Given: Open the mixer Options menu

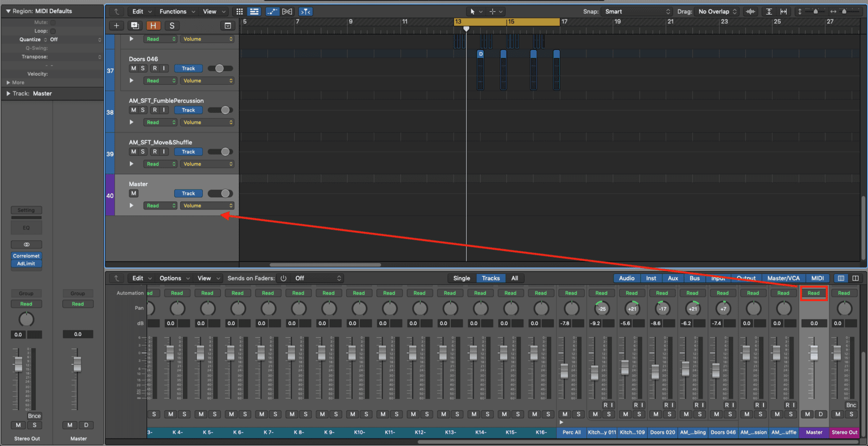Looking at the screenshot, I should [174, 278].
